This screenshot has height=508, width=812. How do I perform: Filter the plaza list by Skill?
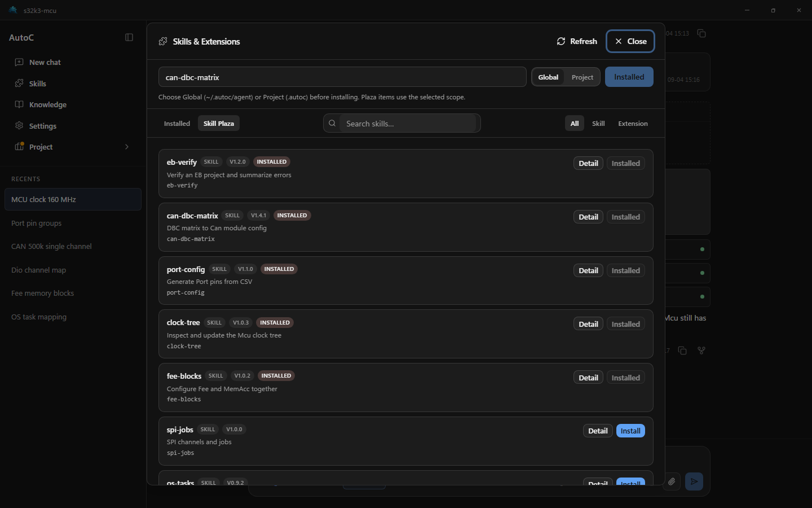pos(598,124)
